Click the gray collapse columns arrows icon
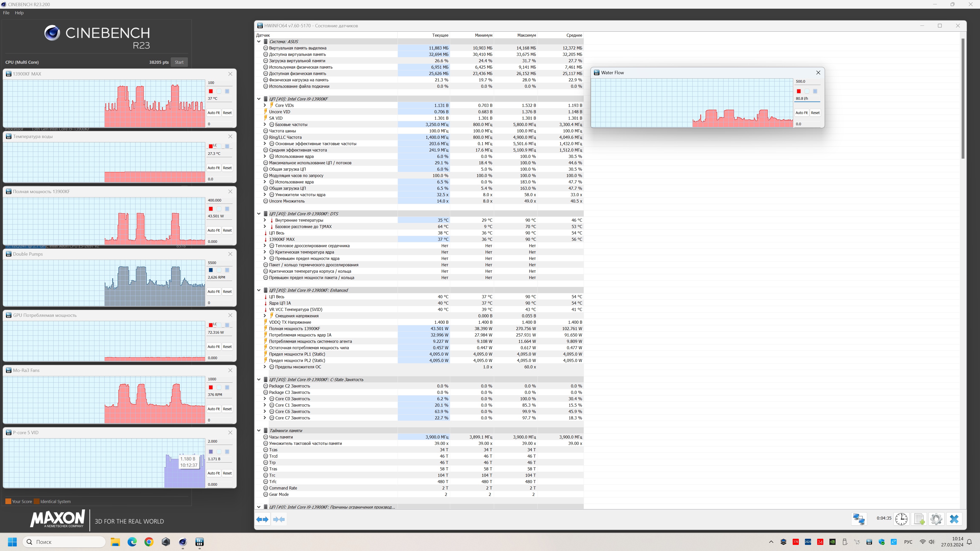 tap(279, 519)
